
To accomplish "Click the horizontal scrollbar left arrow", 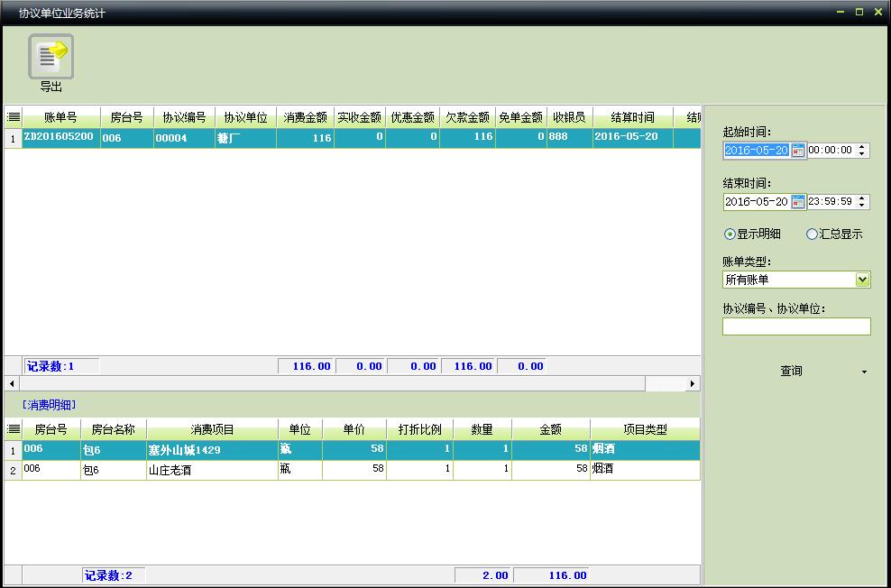I will tap(12, 383).
